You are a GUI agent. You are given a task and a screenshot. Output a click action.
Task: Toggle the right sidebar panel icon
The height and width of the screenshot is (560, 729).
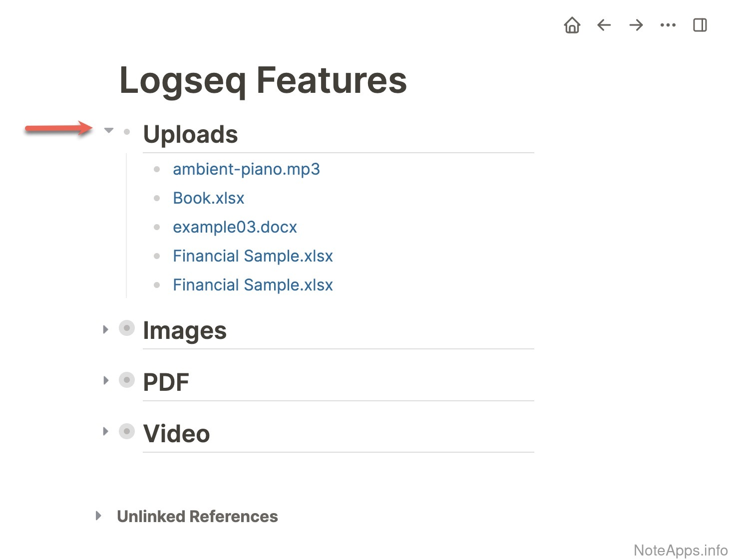pyautogui.click(x=700, y=25)
